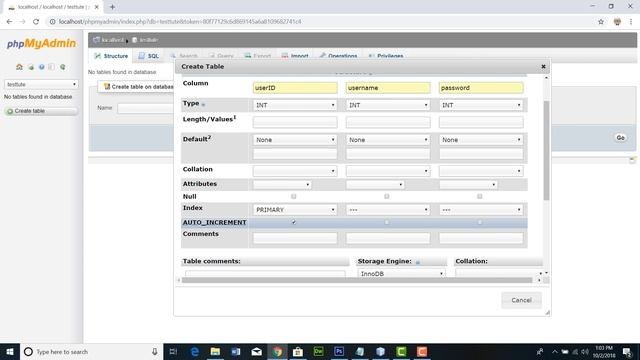Image resolution: width=640 pixels, height=360 pixels.
Task: Click the username column name field
Action: tap(388, 88)
